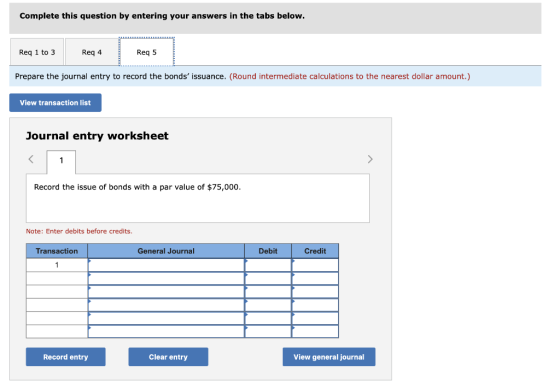
Task: Click fifth row Debit amount field
Action: pyautogui.click(x=268, y=318)
